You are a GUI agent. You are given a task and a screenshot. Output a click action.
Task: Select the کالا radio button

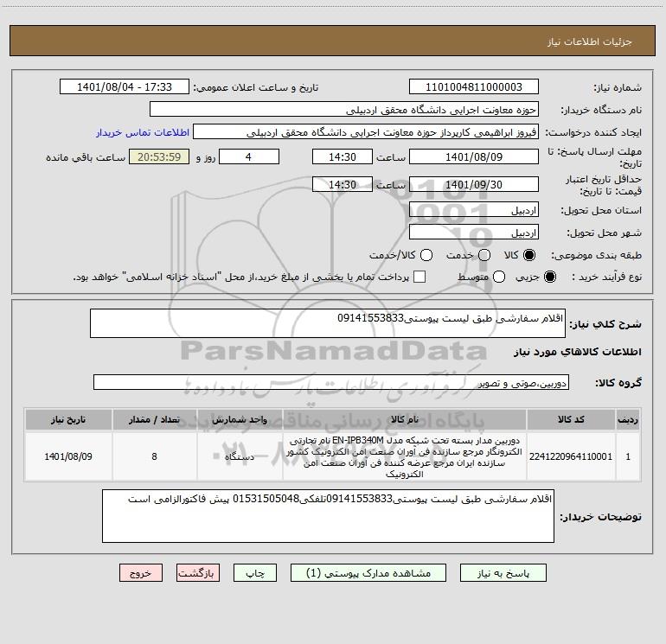point(529,255)
